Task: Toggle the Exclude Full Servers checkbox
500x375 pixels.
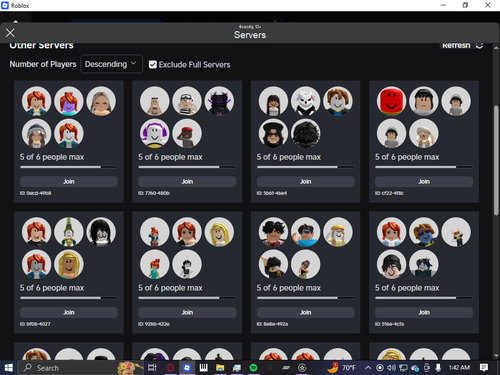Action: coord(153,64)
